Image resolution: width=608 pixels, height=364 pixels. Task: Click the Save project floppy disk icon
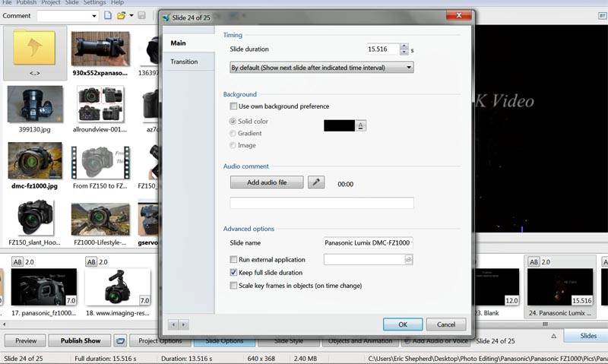point(142,16)
